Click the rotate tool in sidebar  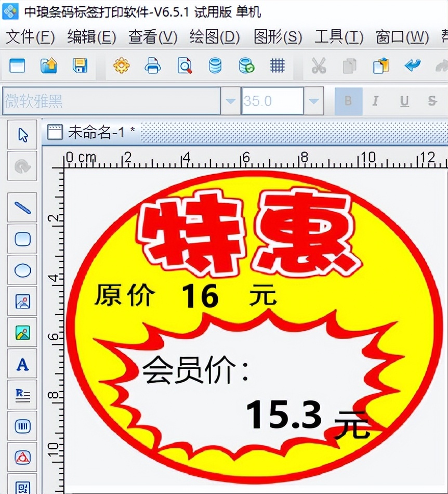coord(23,166)
